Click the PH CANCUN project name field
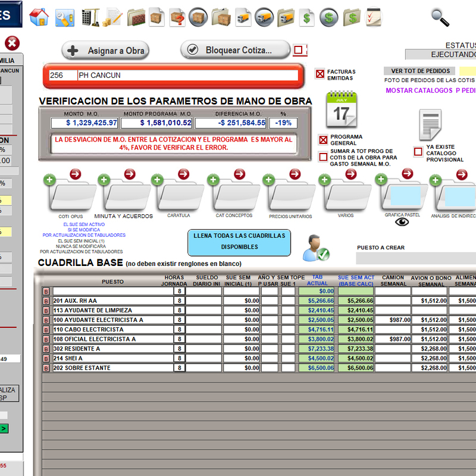The height and width of the screenshot is (476, 476). (187, 76)
